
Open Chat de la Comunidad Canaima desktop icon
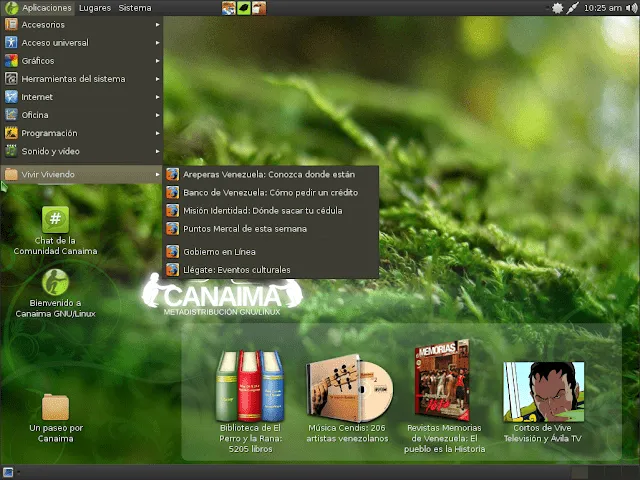tap(56, 231)
